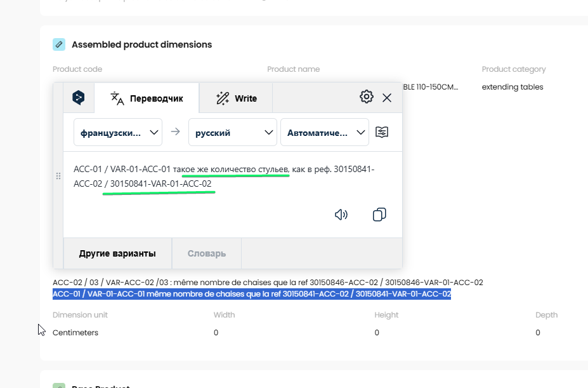Click the 0 value under Height
Viewport: 588px width, 388px height.
(377, 332)
